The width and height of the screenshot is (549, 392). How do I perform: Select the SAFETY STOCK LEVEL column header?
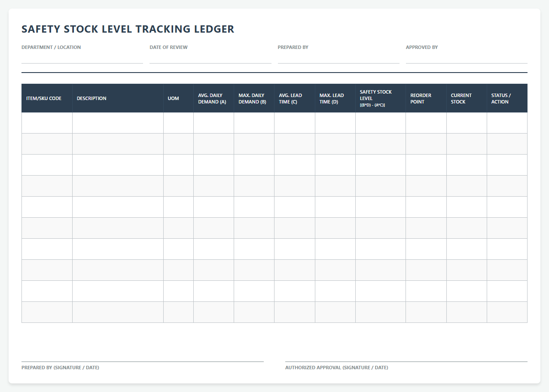[381, 98]
